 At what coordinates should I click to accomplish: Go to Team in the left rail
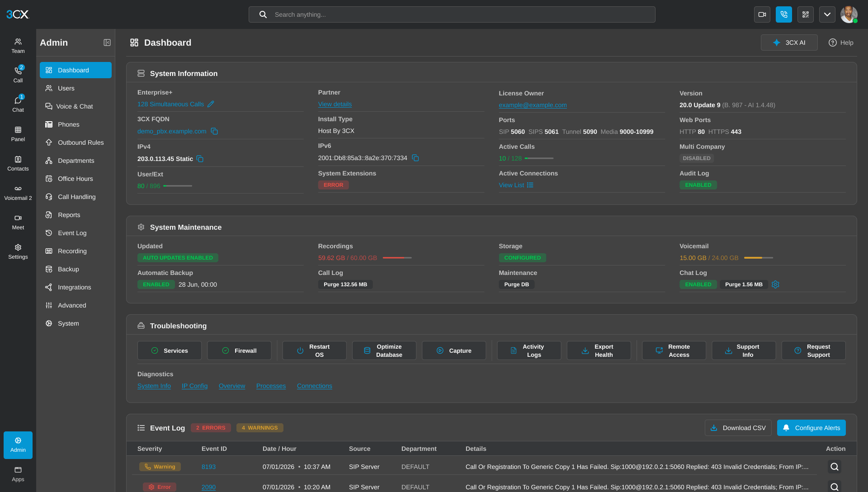pos(18,46)
